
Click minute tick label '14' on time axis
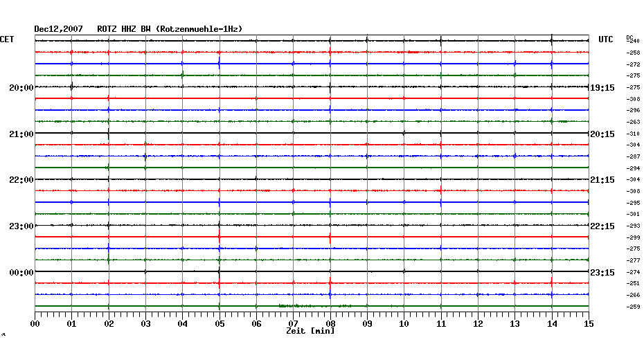coord(552,324)
